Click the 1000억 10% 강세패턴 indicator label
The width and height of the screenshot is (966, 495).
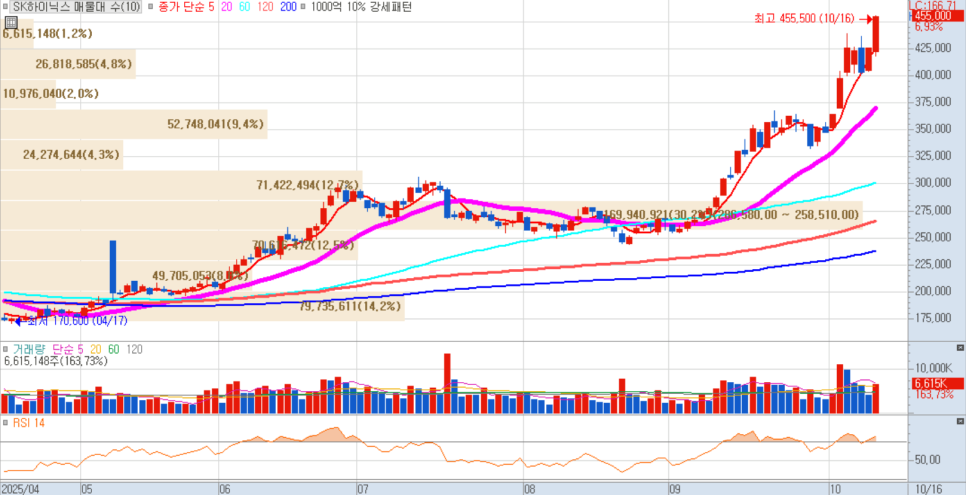[362, 7]
